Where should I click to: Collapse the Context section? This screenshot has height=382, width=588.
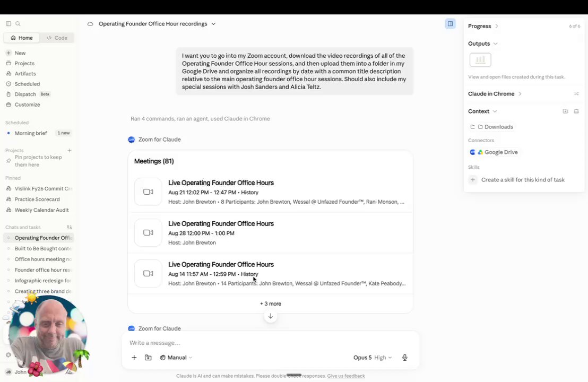(482, 111)
